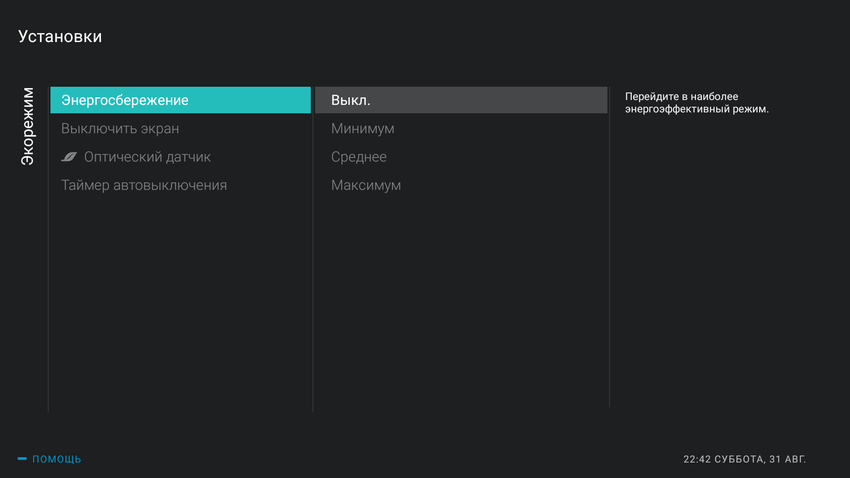Screen dimensions: 850x478
Task: Click the blue dash icon next to ПОМОЩЬ
Action: tap(22, 459)
